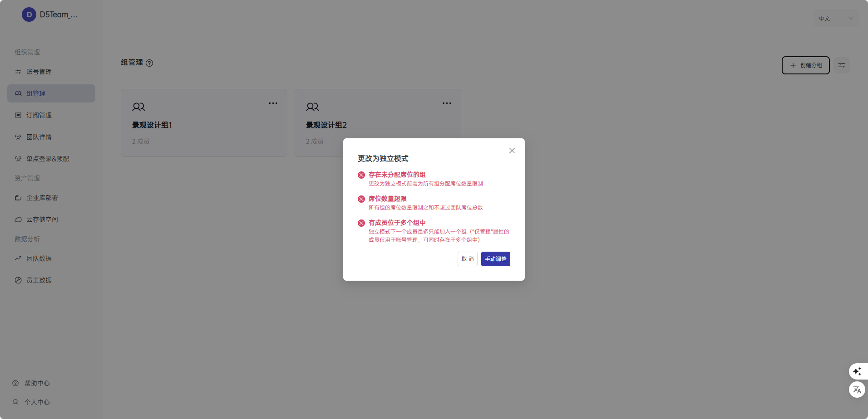
Task: Click error icon beside 存在未分配席位的组
Action: point(361,175)
